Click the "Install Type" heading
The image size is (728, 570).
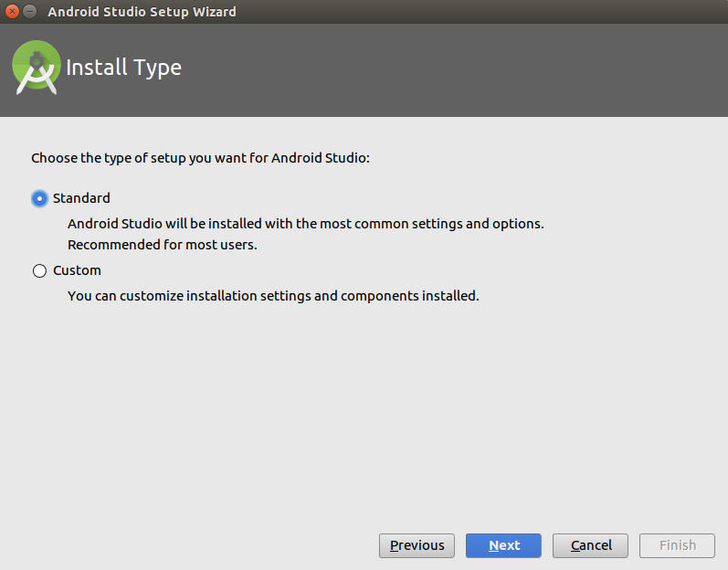point(123,68)
